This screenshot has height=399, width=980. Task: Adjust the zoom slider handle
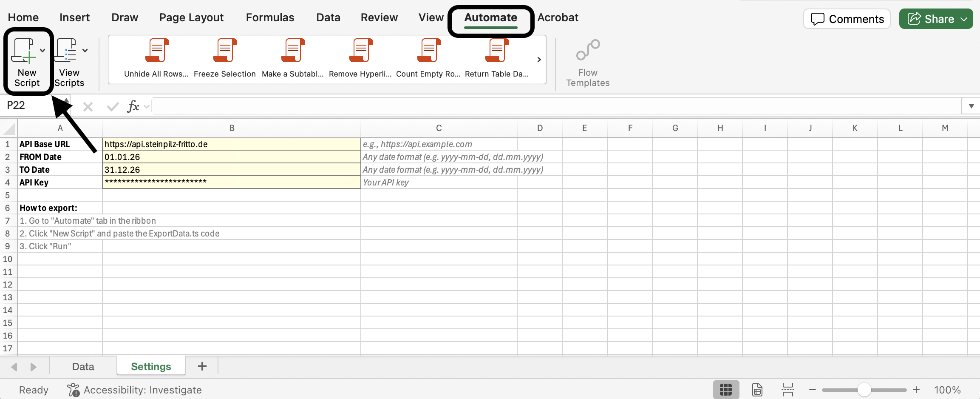(x=864, y=390)
